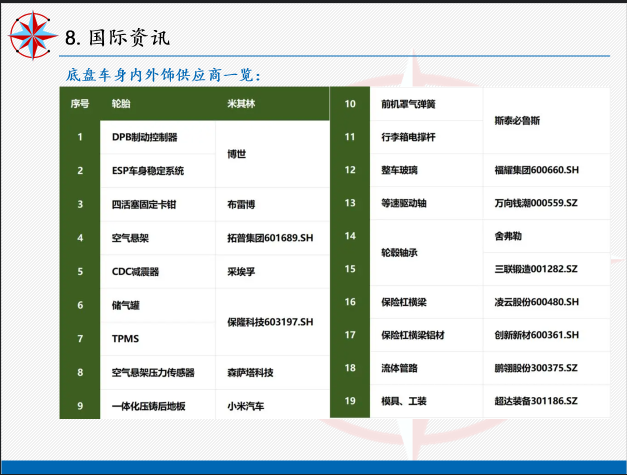Open the 保隆科技603197.SH stock entry
Viewport: 627px width, 475px height.
click(270, 322)
